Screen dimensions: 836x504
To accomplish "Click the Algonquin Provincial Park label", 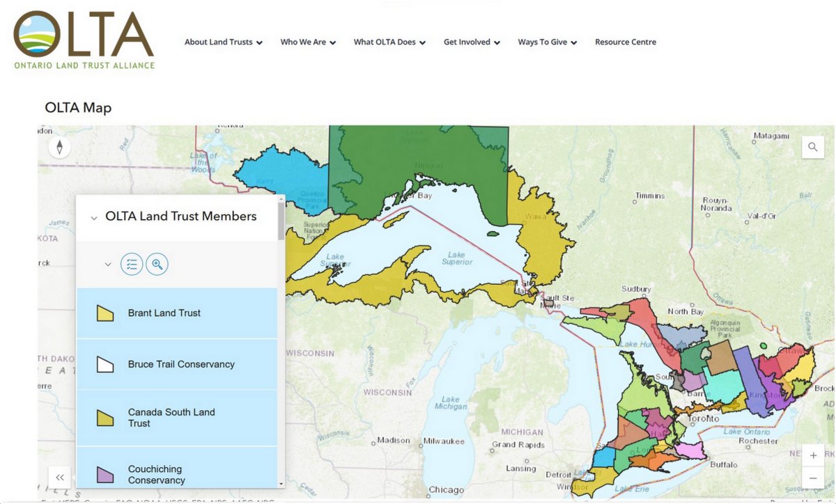I will click(x=725, y=329).
